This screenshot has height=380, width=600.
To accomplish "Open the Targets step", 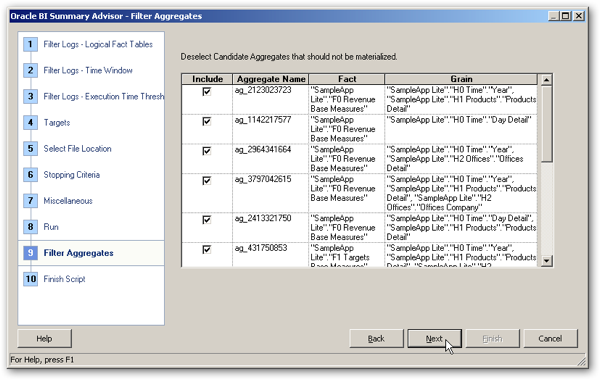I will (x=57, y=123).
